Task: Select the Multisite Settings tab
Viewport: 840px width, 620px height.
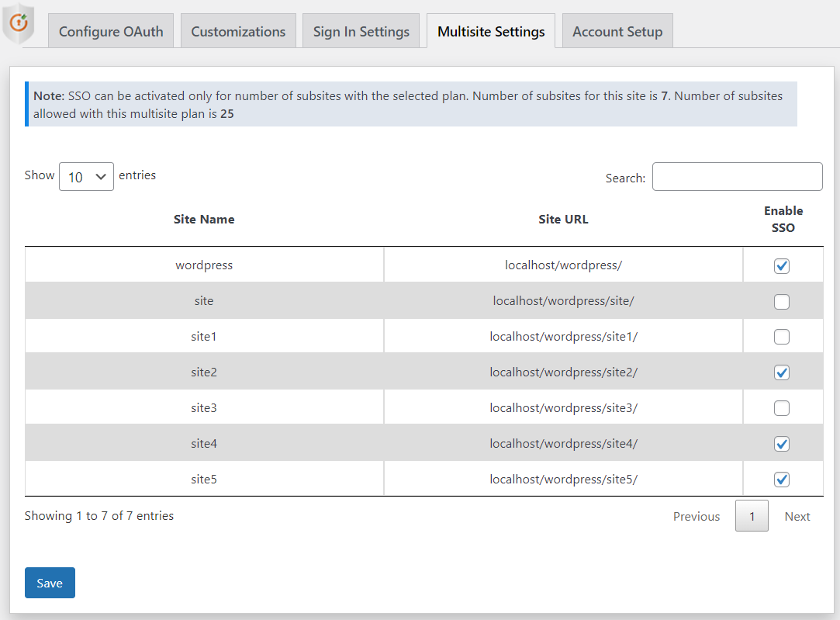Action: coord(491,31)
